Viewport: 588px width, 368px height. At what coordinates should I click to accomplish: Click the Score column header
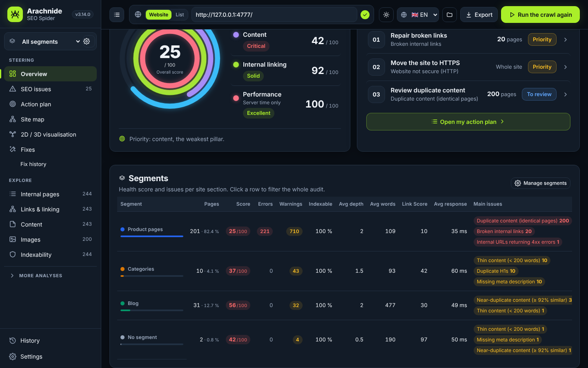click(243, 204)
